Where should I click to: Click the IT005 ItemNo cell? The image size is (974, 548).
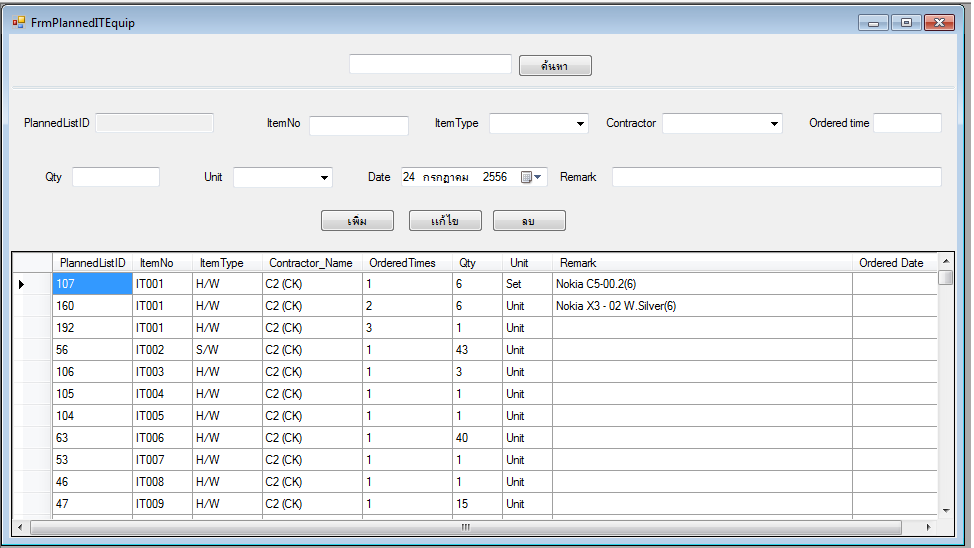(163, 416)
